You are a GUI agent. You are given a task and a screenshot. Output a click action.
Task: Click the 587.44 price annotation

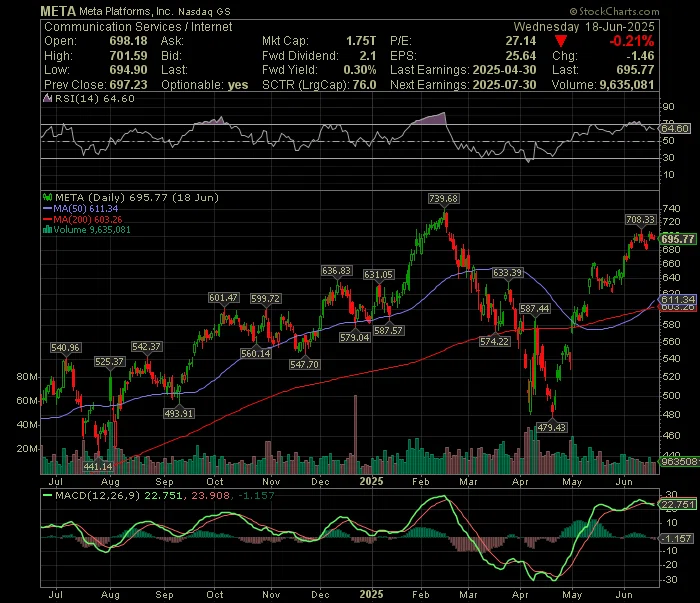[x=535, y=309]
